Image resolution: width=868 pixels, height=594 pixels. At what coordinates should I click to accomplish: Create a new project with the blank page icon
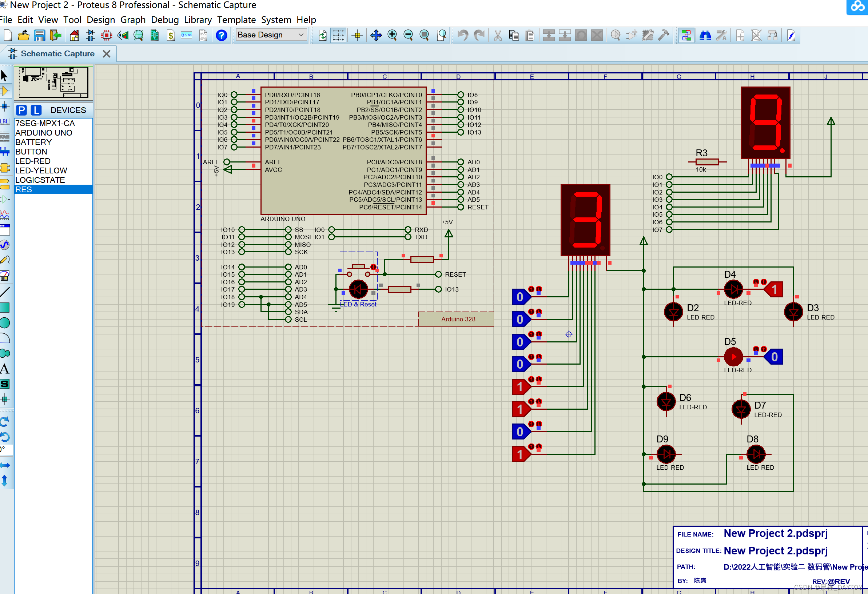[x=8, y=36]
